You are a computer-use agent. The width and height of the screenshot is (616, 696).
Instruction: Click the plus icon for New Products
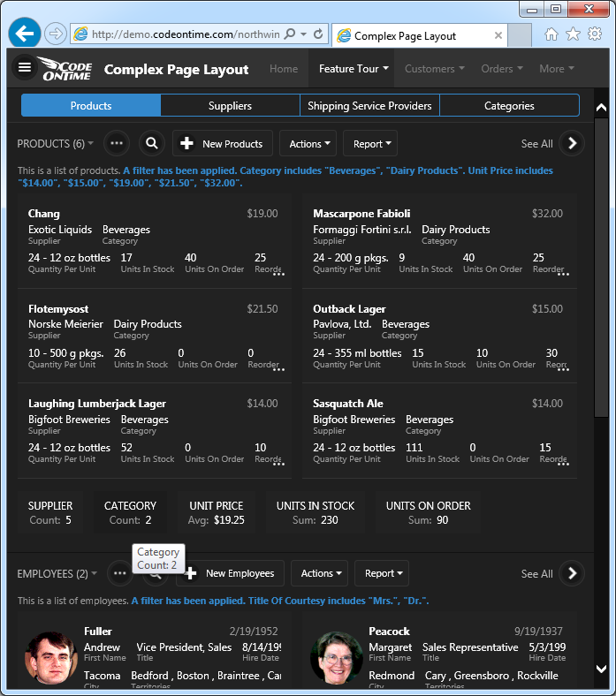186,143
